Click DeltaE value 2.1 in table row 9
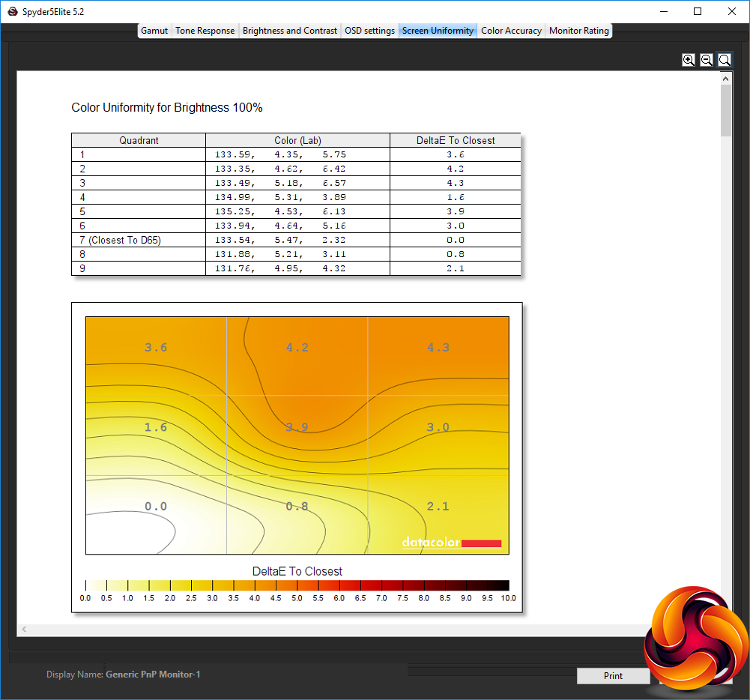The width and height of the screenshot is (750, 700). [456, 268]
